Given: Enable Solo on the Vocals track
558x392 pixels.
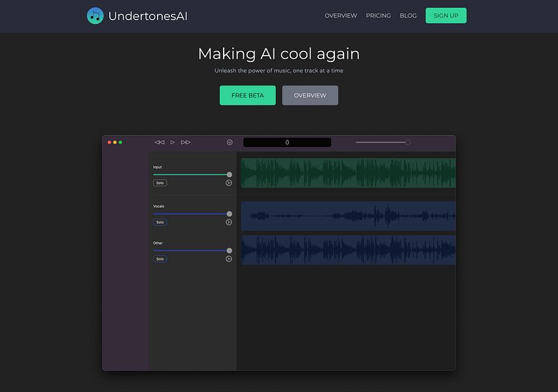Looking at the screenshot, I should pos(160,221).
